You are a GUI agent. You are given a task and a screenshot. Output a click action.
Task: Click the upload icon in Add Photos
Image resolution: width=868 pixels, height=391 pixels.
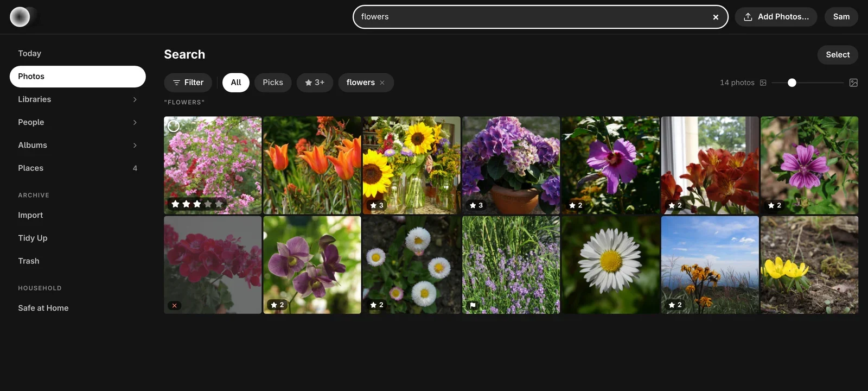pyautogui.click(x=748, y=17)
